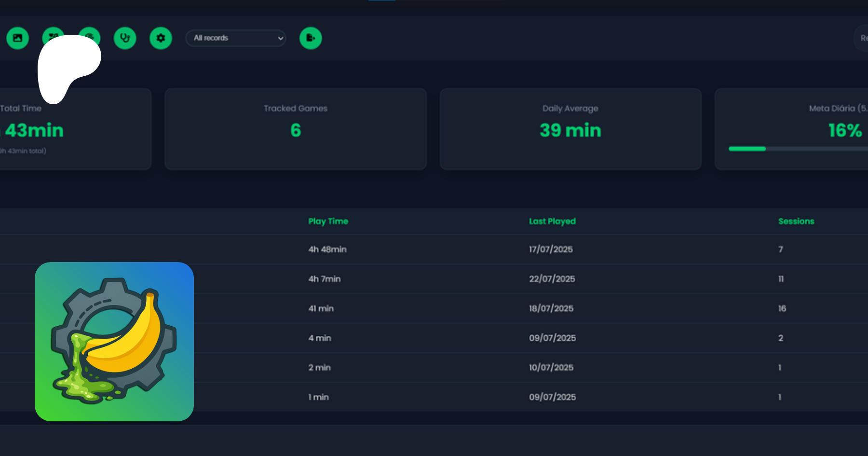
Task: Expand the All records dropdown
Action: coord(236,38)
